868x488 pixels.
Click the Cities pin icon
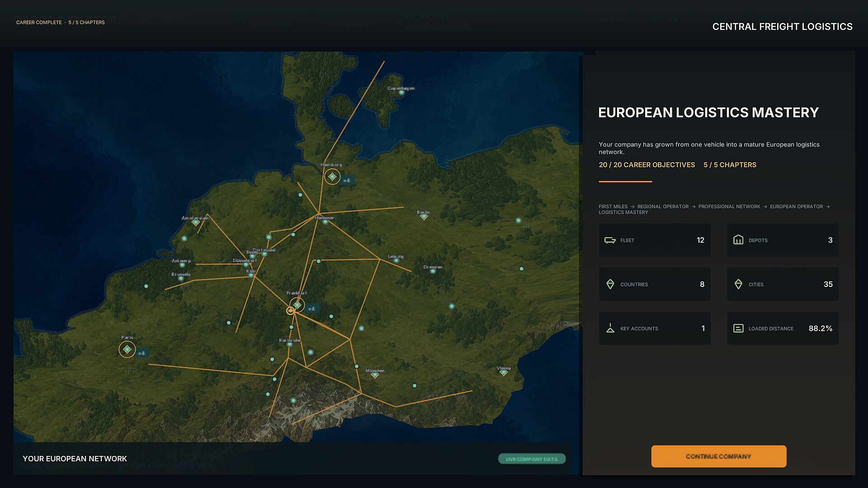[x=738, y=284]
